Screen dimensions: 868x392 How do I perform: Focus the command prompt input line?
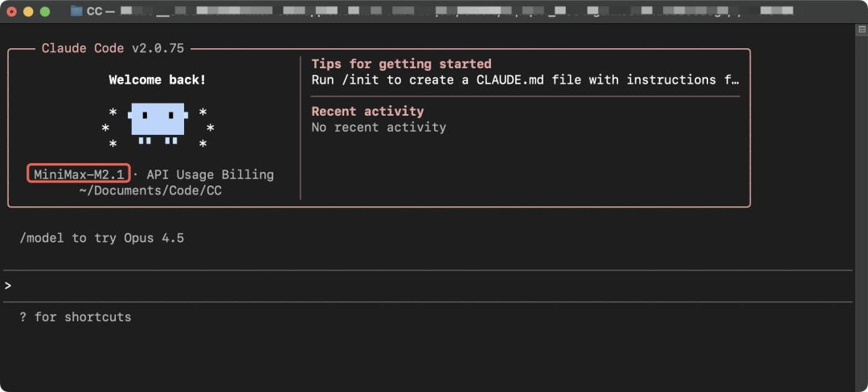[402, 286]
